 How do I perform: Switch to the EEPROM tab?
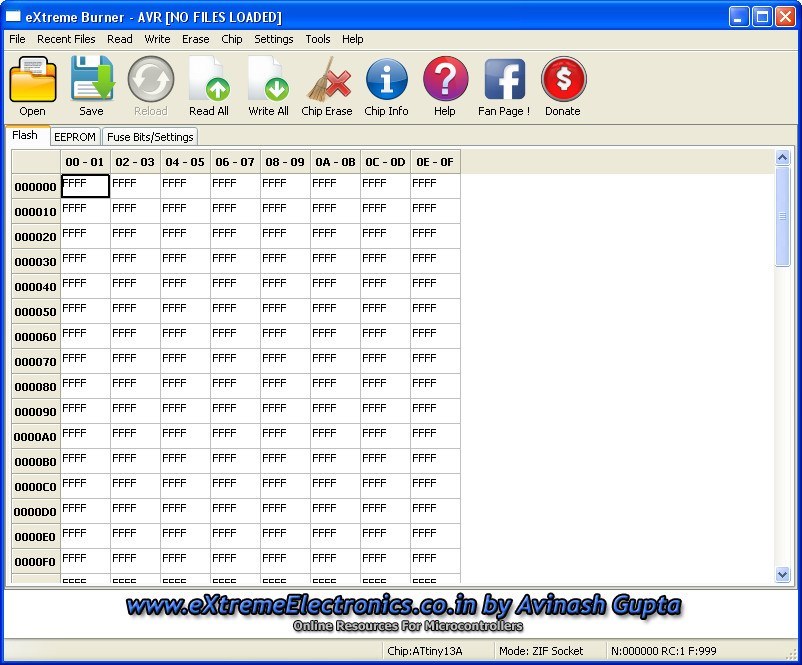(75, 136)
